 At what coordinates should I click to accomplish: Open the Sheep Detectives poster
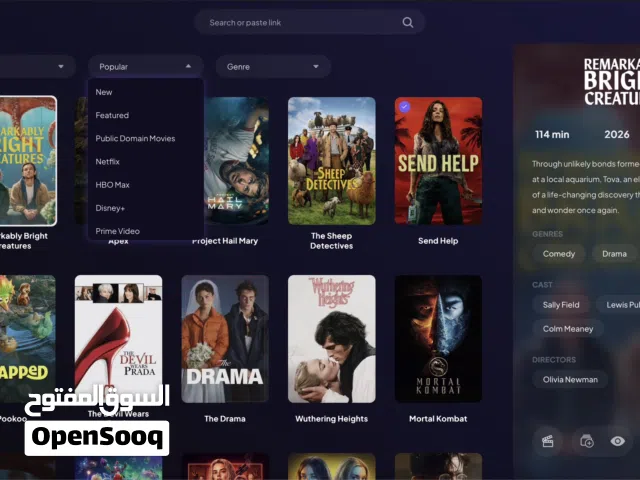[x=331, y=161]
